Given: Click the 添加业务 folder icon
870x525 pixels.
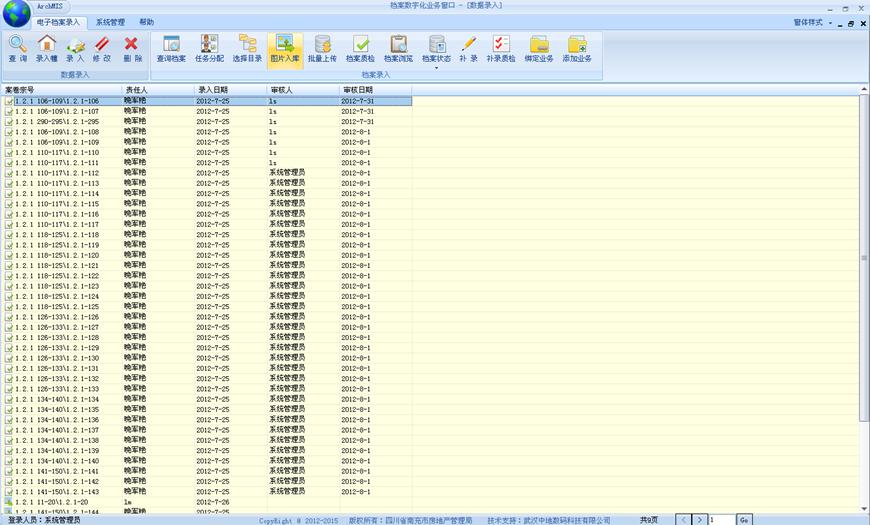Looking at the screenshot, I should coord(577,44).
